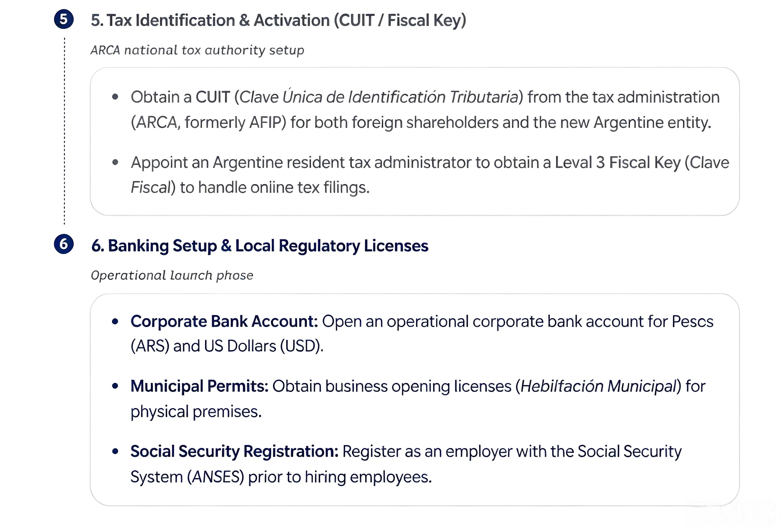The height and width of the screenshot is (532, 783).
Task: Click the numbered step 5 circle icon
Action: pyautogui.click(x=64, y=19)
